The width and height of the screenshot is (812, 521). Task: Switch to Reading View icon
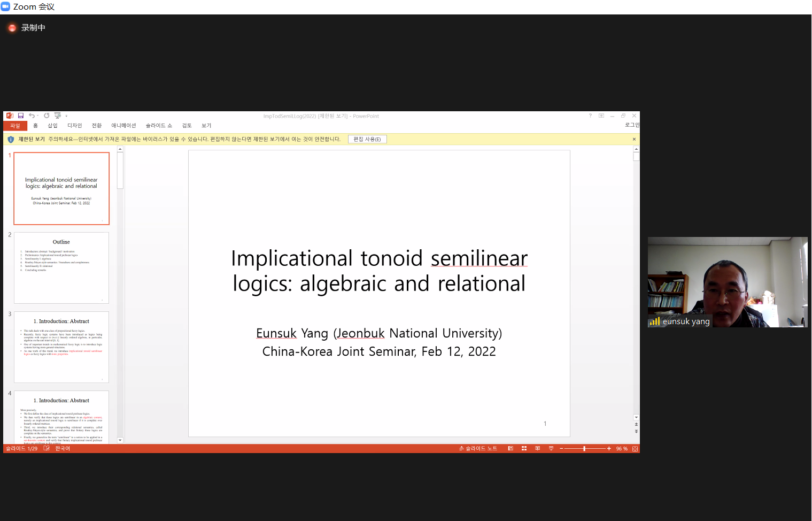tap(538, 449)
